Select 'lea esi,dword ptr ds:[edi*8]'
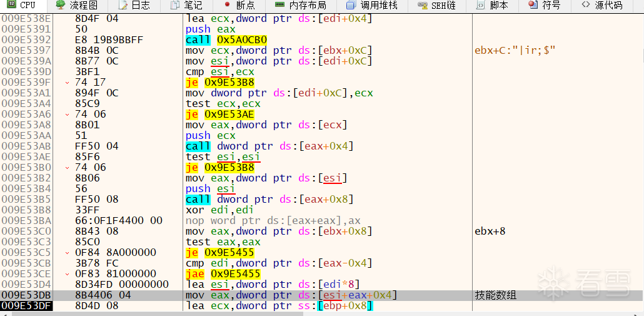 [273, 284]
